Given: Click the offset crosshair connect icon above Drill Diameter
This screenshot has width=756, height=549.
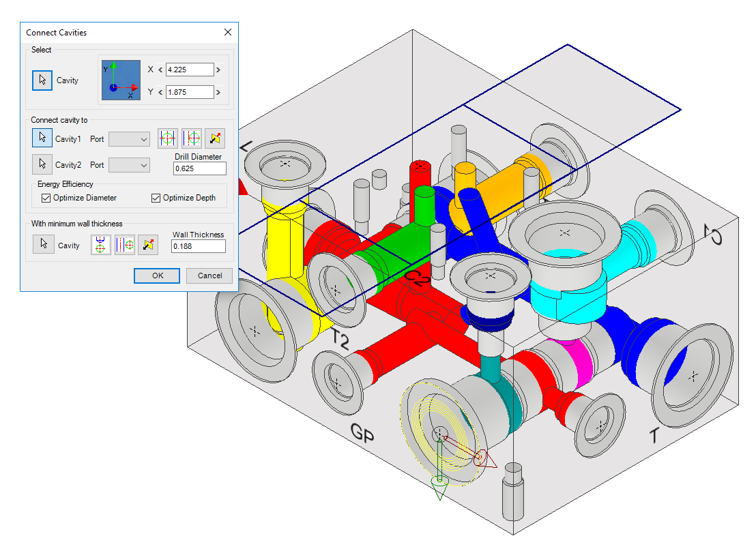Looking at the screenshot, I should point(192,138).
